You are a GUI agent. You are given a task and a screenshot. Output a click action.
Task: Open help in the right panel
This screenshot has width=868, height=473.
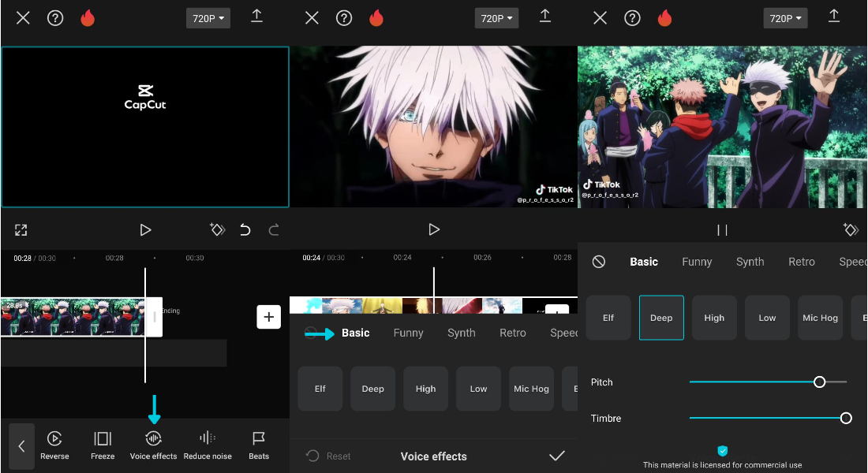point(632,18)
